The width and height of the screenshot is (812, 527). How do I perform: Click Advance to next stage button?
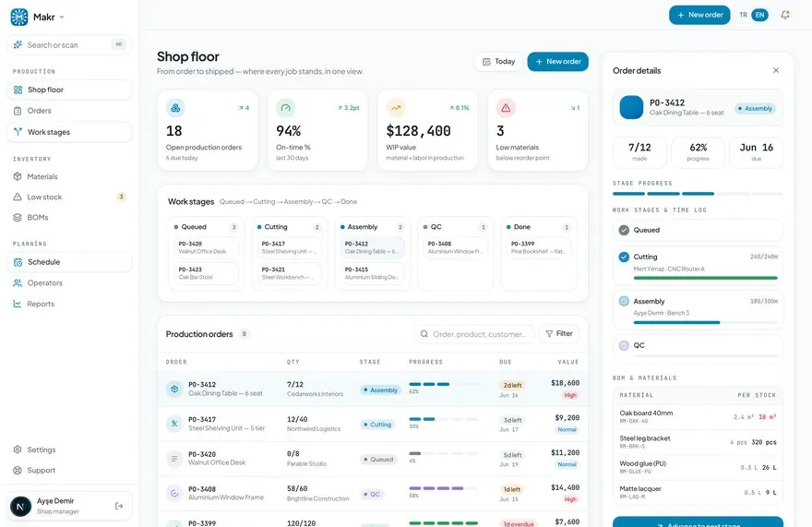pos(698,521)
